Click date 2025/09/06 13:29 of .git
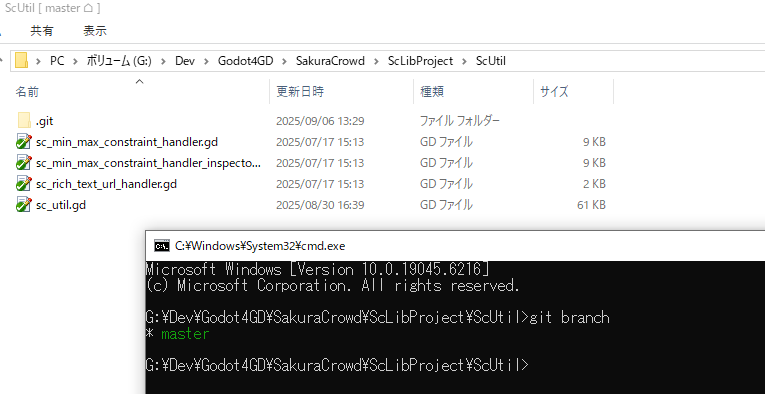The width and height of the screenshot is (765, 394). 320,121
